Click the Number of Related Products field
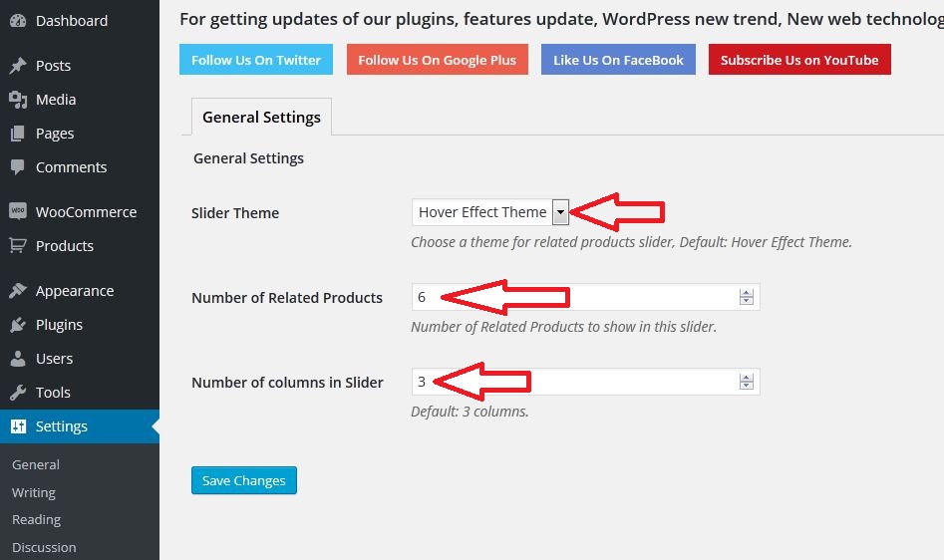The height and width of the screenshot is (560, 944). click(585, 297)
